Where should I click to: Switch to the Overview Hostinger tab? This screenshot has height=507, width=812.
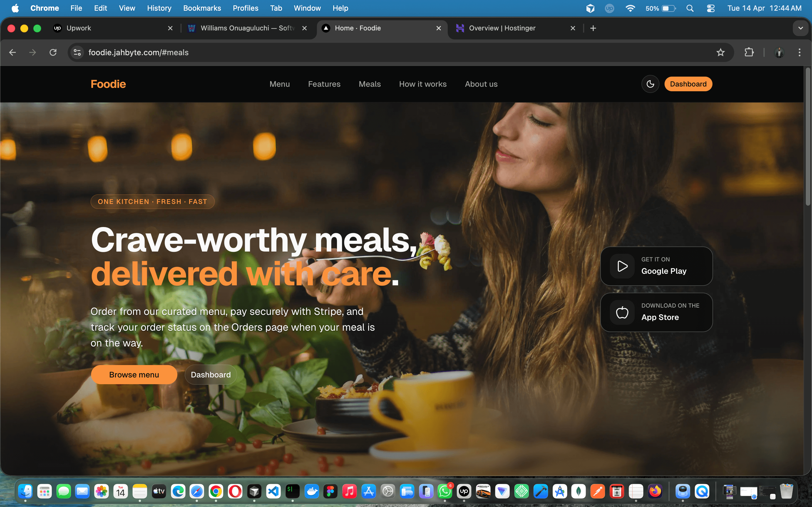(x=502, y=28)
